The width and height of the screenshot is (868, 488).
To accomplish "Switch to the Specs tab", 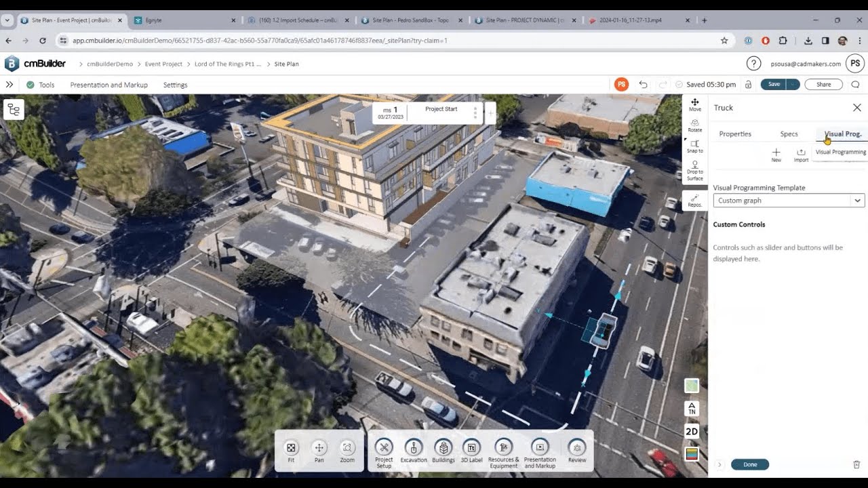I will [789, 134].
